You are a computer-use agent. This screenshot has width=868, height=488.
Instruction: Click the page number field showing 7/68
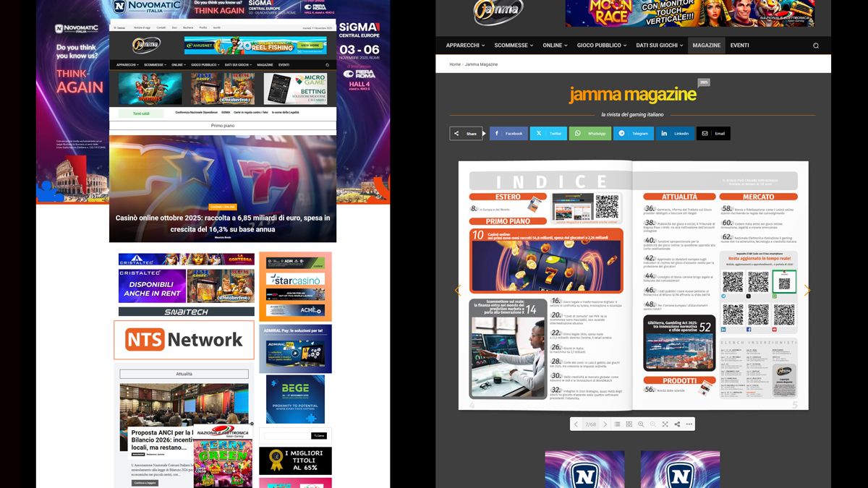[x=590, y=424]
